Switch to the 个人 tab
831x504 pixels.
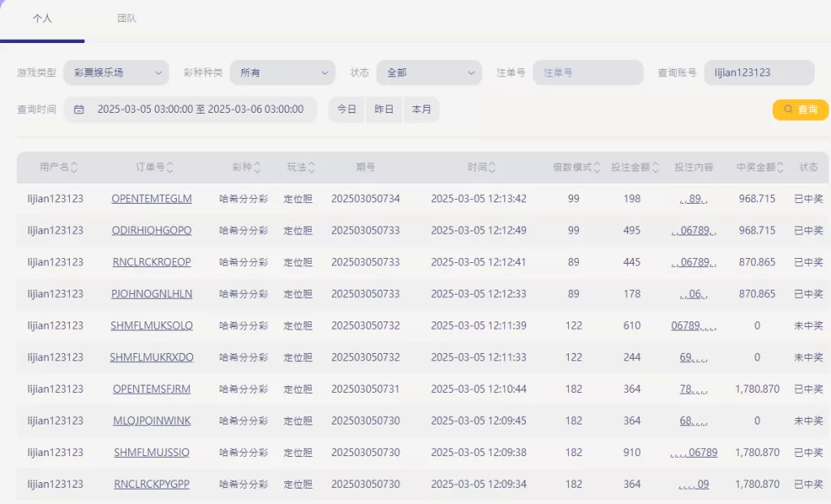[42, 19]
